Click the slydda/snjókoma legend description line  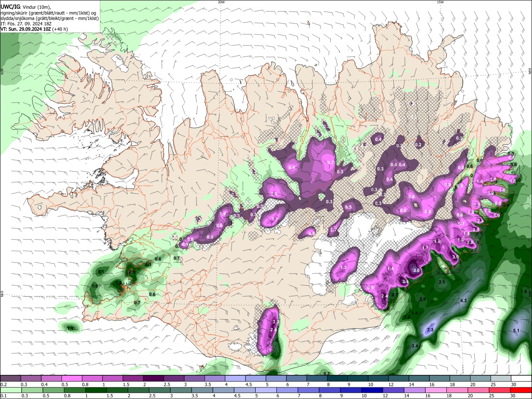point(49,18)
